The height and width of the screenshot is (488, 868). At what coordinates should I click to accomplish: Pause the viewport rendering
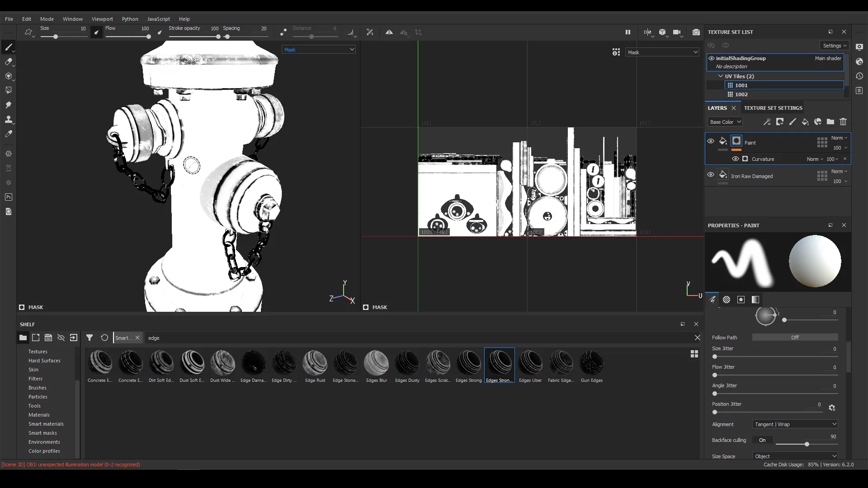click(x=628, y=32)
